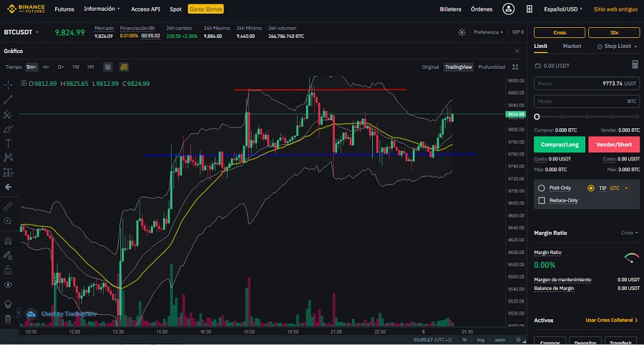Image resolution: width=644 pixels, height=345 pixels.
Task: Switch to the Market order tab
Action: coord(572,47)
